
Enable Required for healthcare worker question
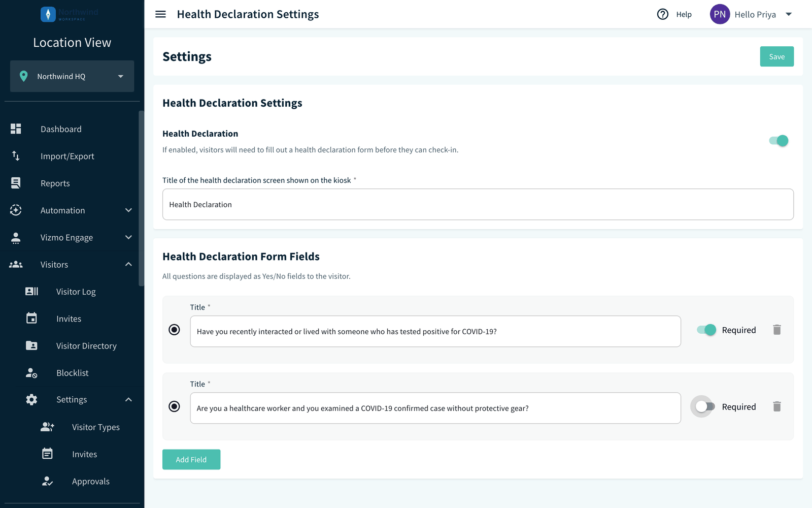click(x=705, y=406)
